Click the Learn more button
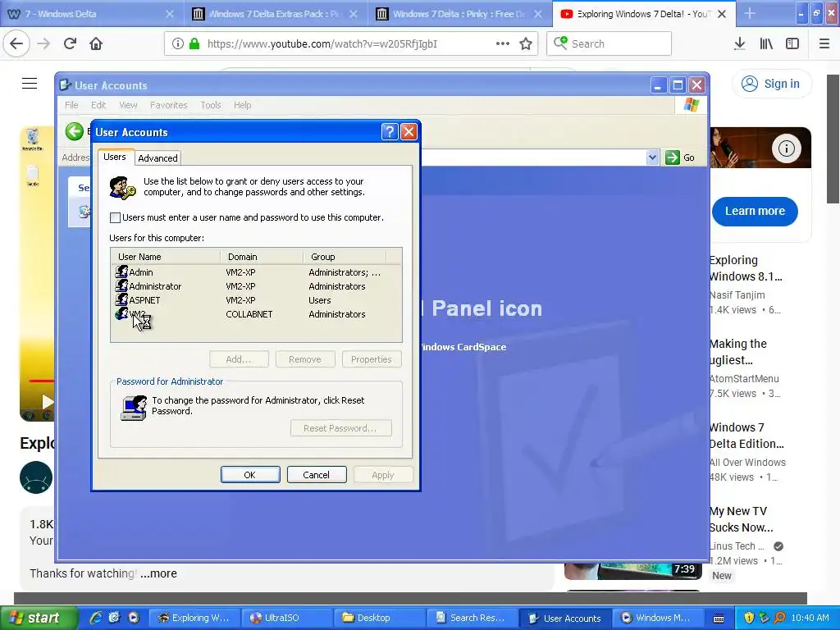 coord(755,211)
